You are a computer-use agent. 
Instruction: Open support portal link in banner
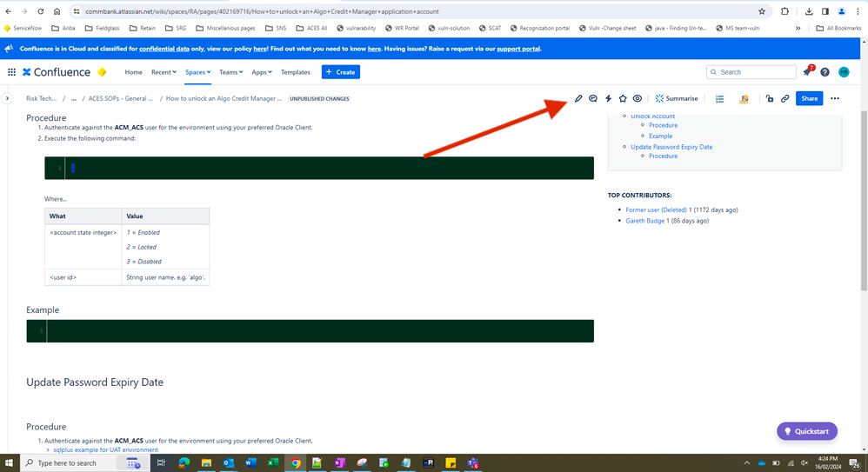(x=518, y=49)
